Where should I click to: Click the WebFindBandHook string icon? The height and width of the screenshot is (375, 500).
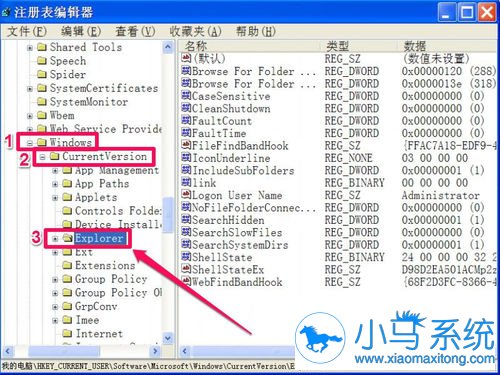click(x=186, y=282)
